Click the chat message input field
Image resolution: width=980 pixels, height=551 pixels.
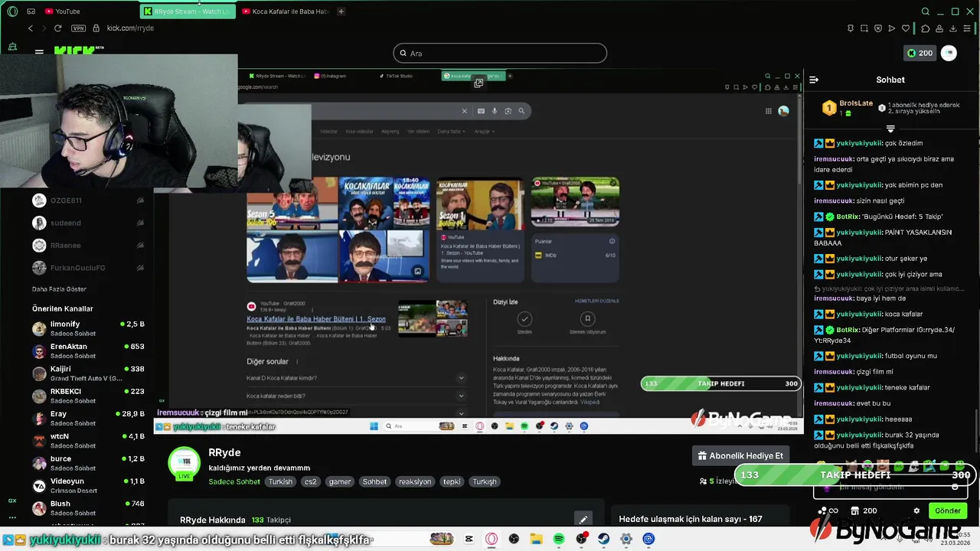[x=892, y=487]
